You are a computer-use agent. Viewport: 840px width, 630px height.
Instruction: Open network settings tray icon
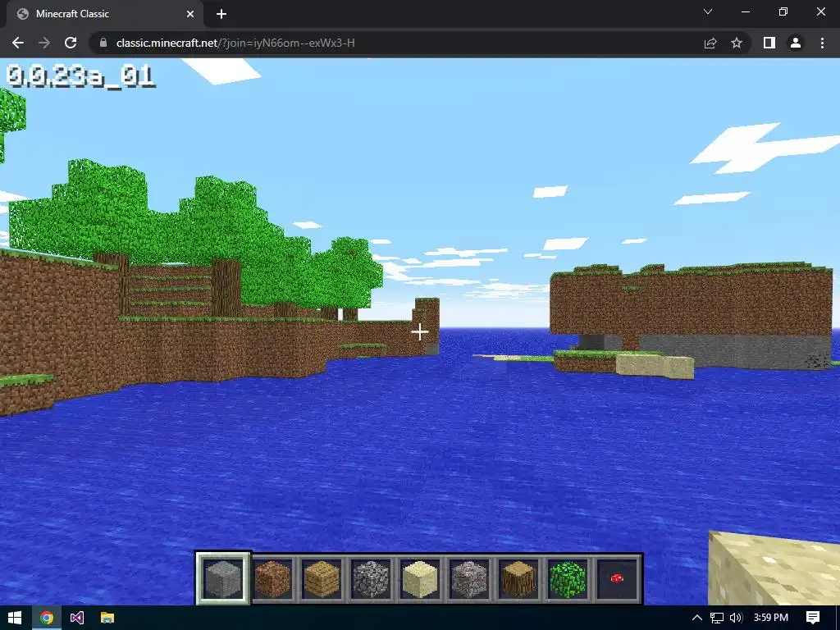click(x=717, y=618)
